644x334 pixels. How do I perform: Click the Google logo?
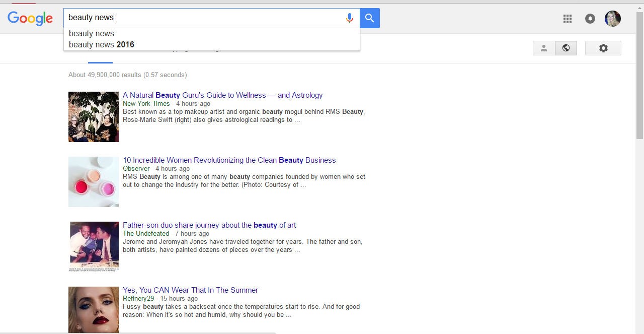(x=30, y=18)
